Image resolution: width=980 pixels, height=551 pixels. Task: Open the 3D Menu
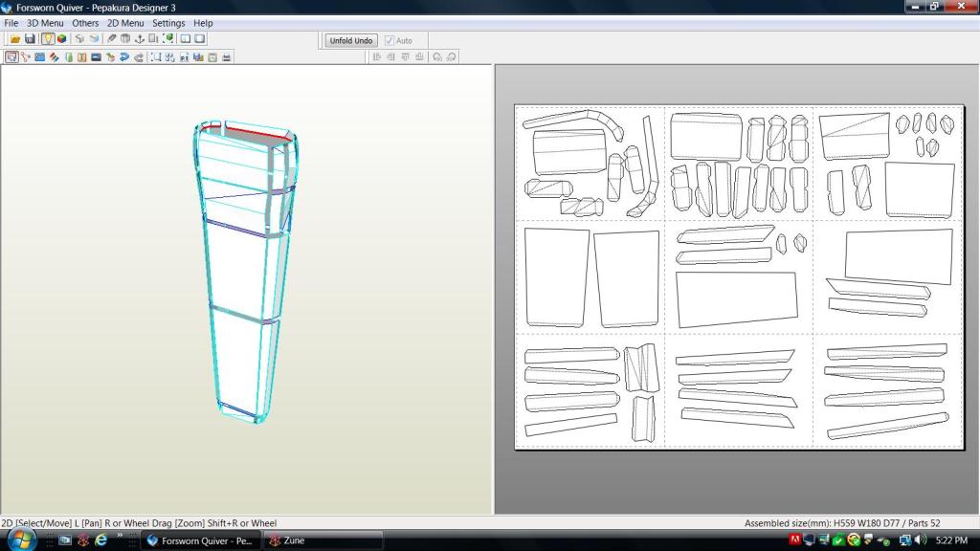pyautogui.click(x=45, y=23)
